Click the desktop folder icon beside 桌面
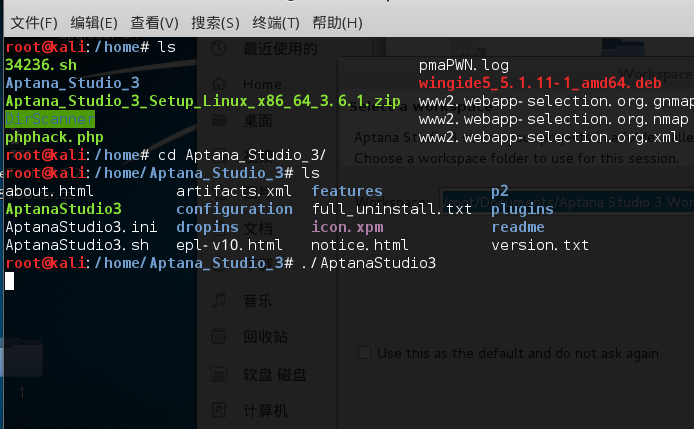This screenshot has height=429, width=694. click(219, 120)
